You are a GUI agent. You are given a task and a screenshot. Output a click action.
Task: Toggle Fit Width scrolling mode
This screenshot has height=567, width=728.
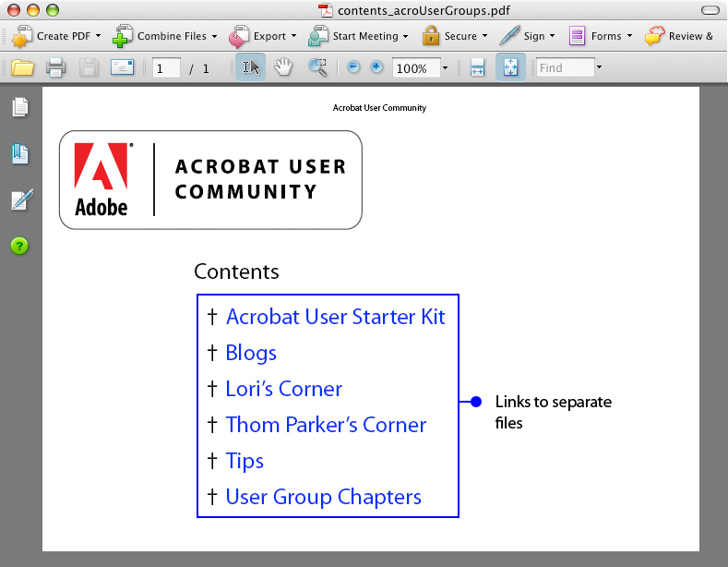(x=477, y=67)
